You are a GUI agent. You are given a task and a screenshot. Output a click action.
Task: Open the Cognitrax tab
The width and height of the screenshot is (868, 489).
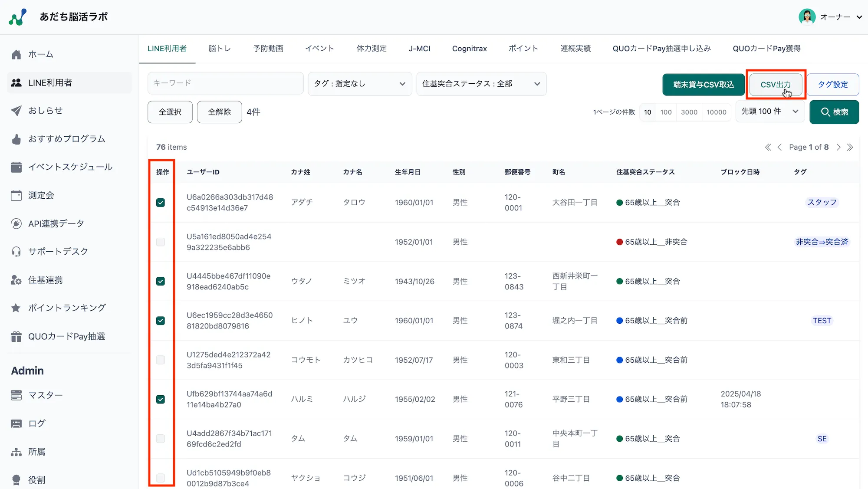tap(469, 49)
